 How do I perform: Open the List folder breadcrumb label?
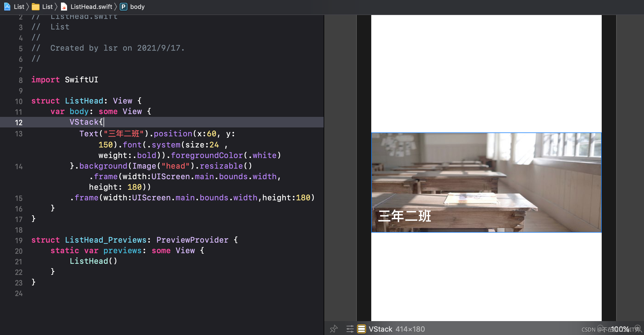tap(47, 7)
